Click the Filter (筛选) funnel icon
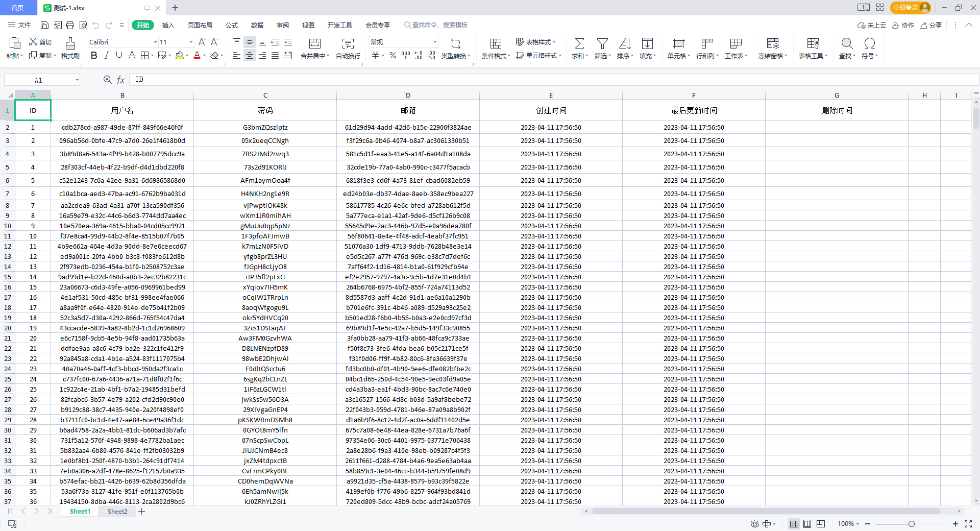Viewport: 980px width, 531px height. coord(602,43)
